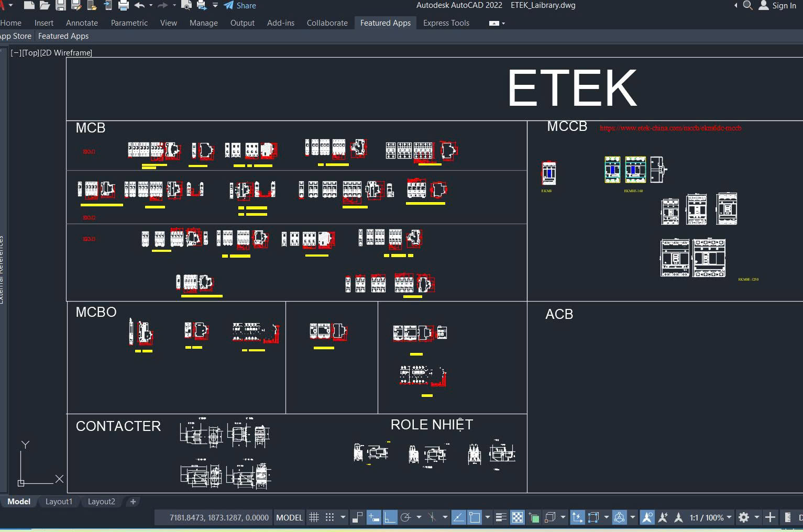Click the [-] viewport controls label

click(16, 53)
